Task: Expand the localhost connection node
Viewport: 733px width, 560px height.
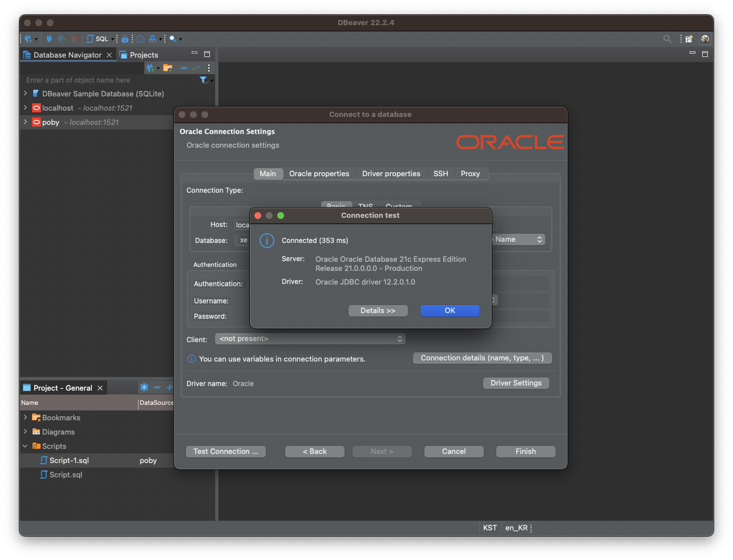Action: (x=25, y=107)
